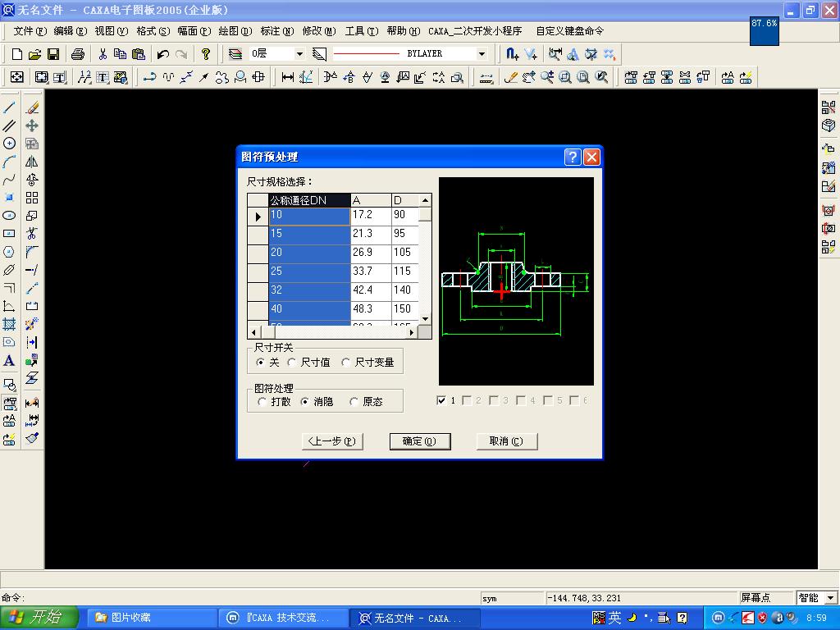Select the Parallel lines tool
Viewport: 840px width, 630px height.
pyautogui.click(x=9, y=126)
